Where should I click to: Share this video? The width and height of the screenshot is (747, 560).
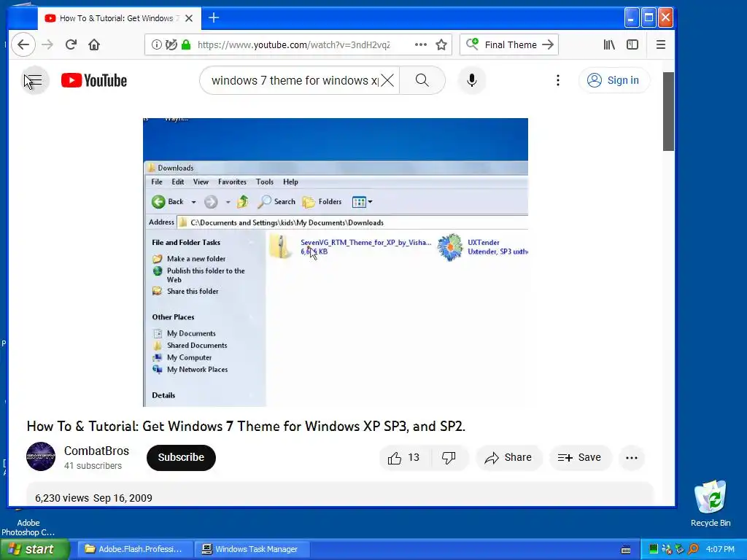508,458
